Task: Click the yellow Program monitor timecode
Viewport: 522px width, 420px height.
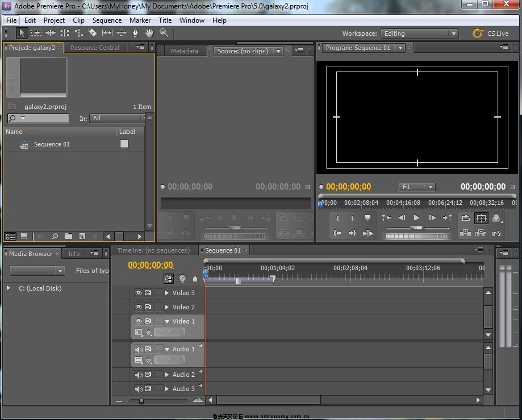Action: [x=348, y=187]
